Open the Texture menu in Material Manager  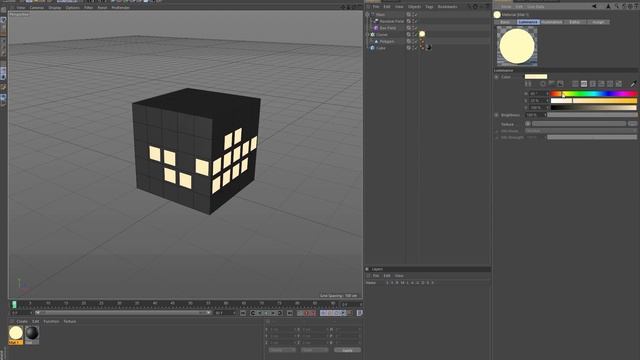[70, 322]
